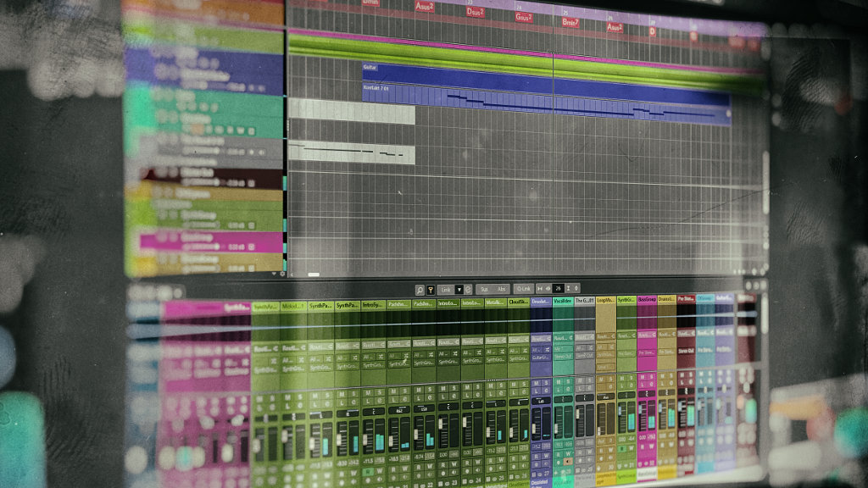Image resolution: width=868 pixels, height=488 pixels.
Task: Select the Bmin7 chord event on chord track
Action: click(570, 22)
